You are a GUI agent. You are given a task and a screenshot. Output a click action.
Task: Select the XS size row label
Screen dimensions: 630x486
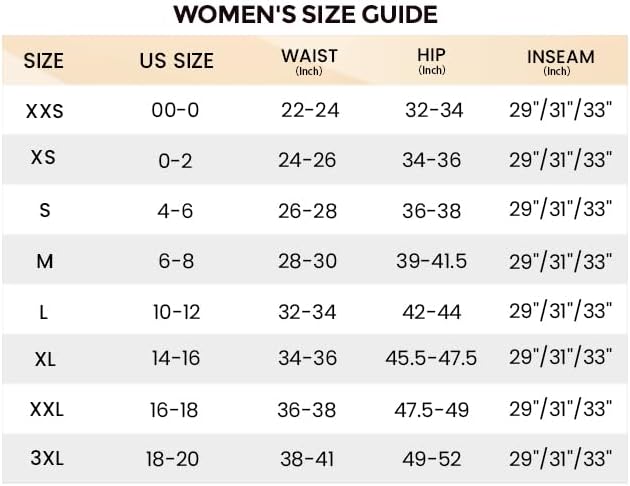43,158
